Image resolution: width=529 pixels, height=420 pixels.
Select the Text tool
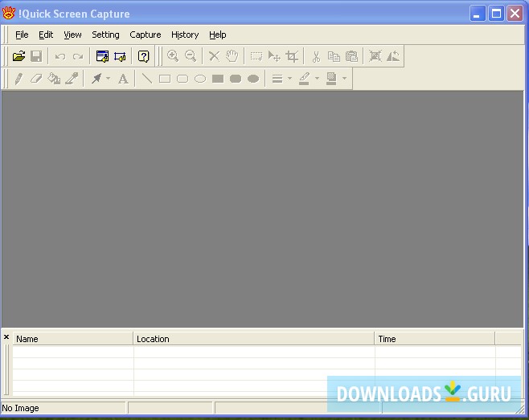point(123,79)
